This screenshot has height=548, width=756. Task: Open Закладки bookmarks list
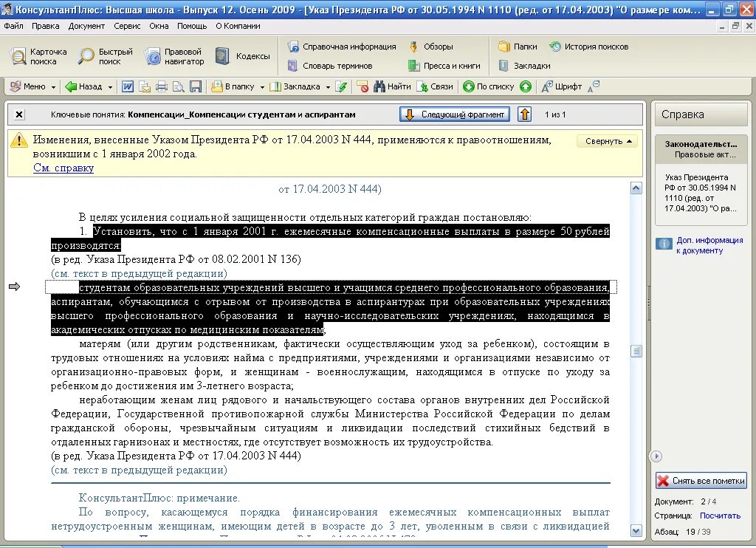click(524, 66)
